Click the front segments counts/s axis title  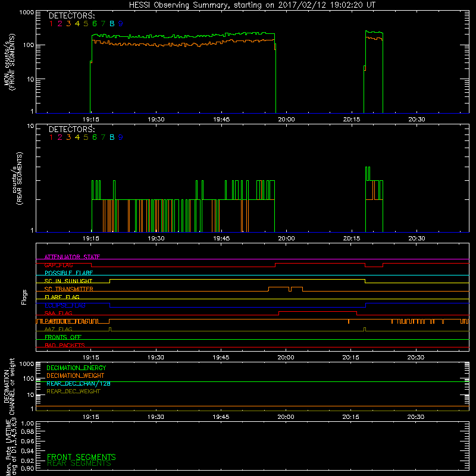9,62
